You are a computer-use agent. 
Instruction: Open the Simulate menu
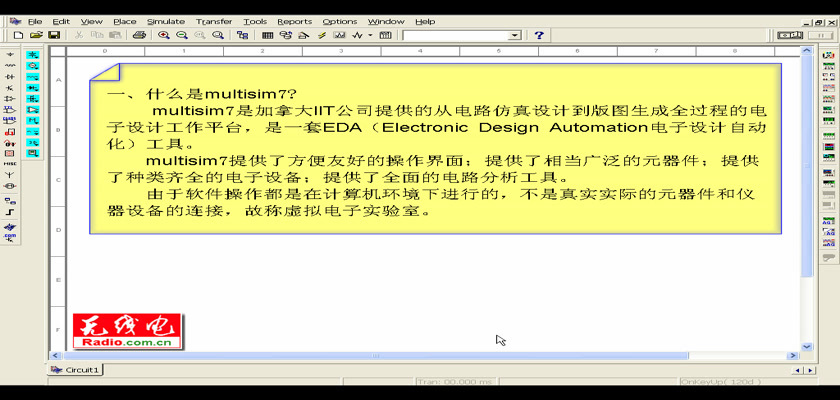(x=166, y=21)
